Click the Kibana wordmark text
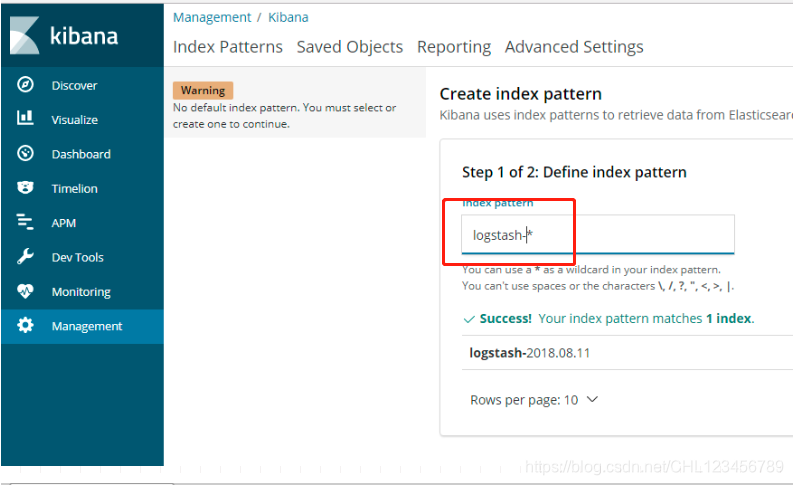Screen dimensions: 793x485 [x=84, y=36]
